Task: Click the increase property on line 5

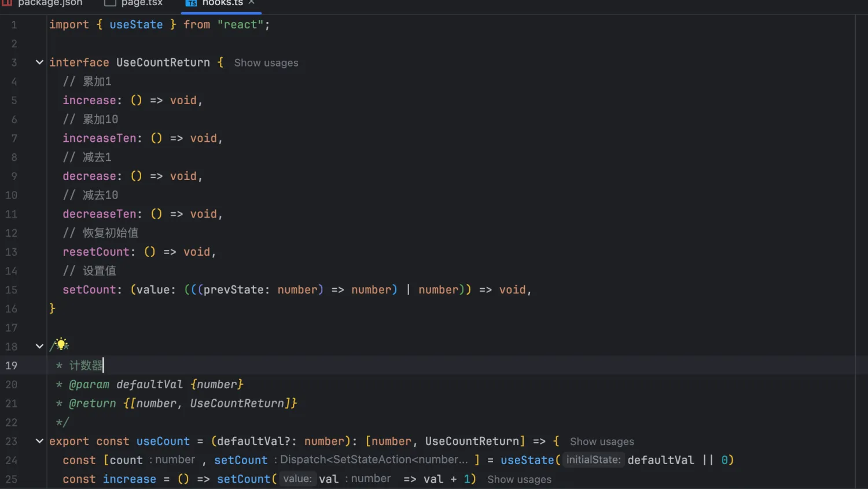Action: tap(89, 101)
